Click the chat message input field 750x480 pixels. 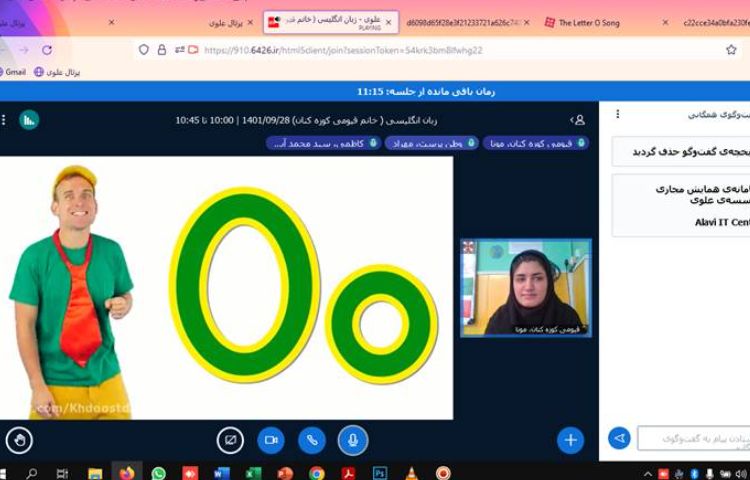click(x=694, y=439)
